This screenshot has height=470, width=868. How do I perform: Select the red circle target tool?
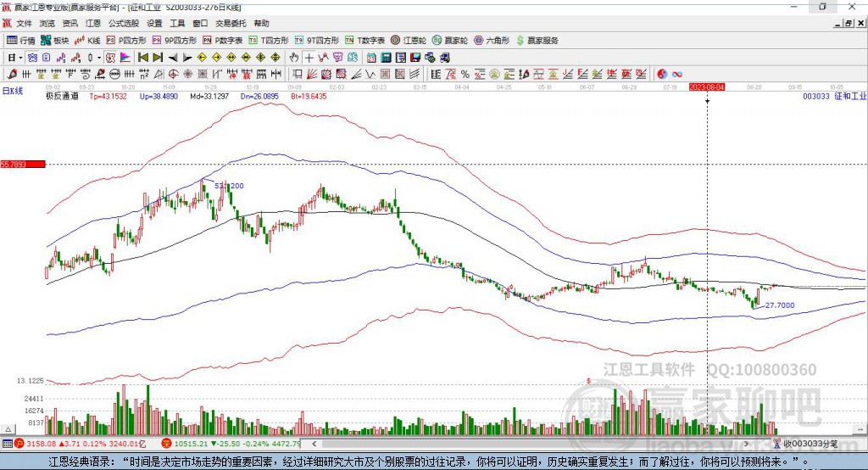pos(173,74)
